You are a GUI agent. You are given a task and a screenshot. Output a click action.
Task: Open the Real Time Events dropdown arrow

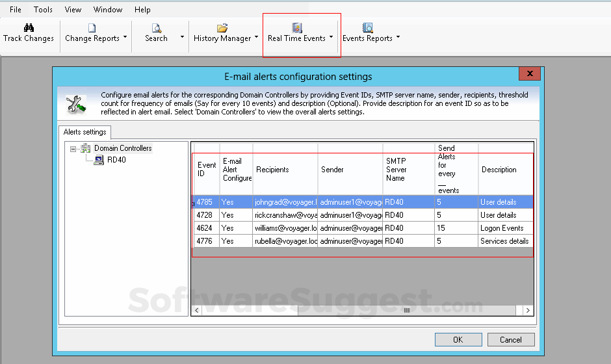click(331, 38)
